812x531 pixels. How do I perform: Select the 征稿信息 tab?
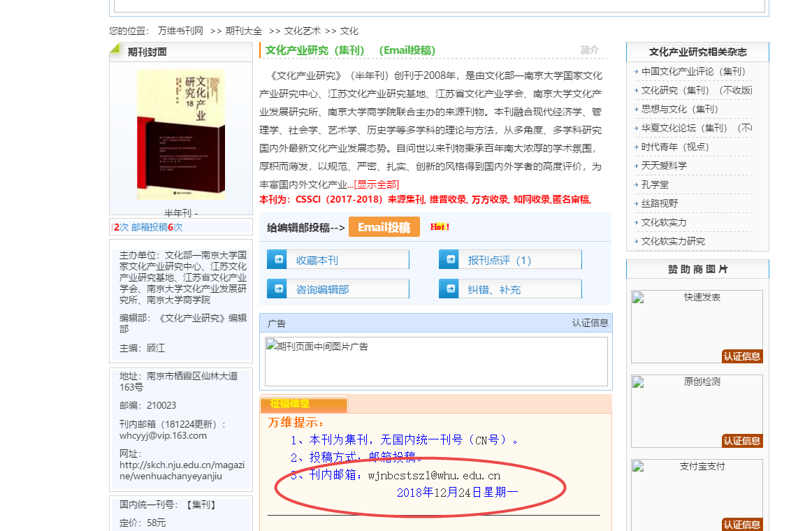coord(303,404)
